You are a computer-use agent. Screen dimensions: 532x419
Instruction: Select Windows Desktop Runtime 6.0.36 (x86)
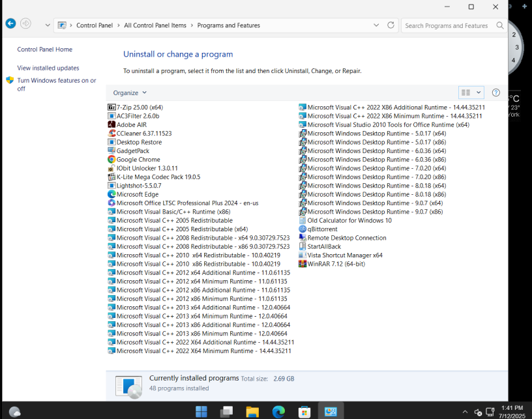pyautogui.click(x=372, y=160)
